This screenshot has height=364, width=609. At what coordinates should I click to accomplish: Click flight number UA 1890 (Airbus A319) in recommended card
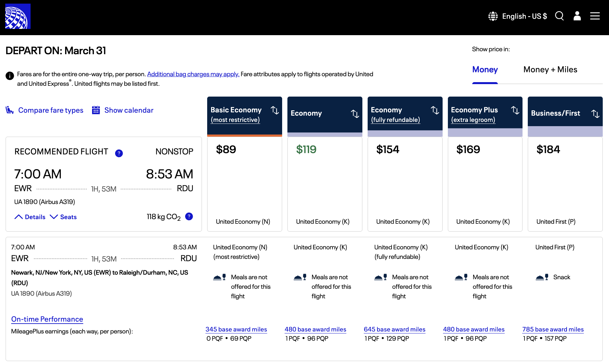pyautogui.click(x=44, y=202)
